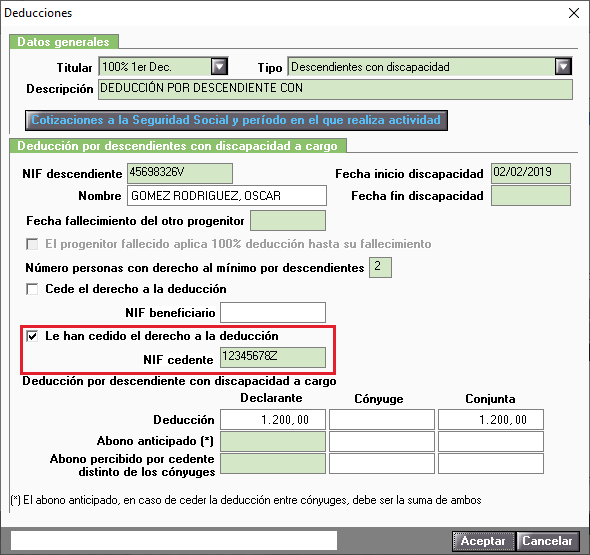Click the NIF cedente field
Screen dimensions: 590x555
click(x=273, y=357)
